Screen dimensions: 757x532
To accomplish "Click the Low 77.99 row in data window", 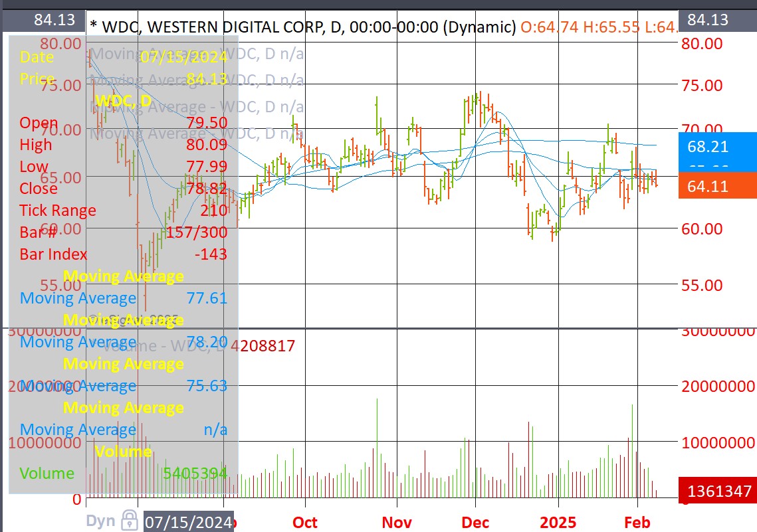I will tap(123, 167).
